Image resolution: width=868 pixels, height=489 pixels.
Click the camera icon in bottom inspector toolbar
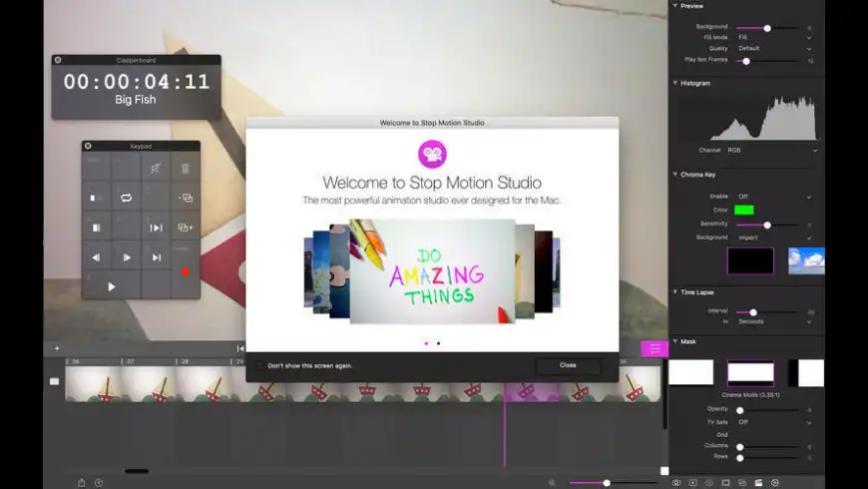pos(676,482)
